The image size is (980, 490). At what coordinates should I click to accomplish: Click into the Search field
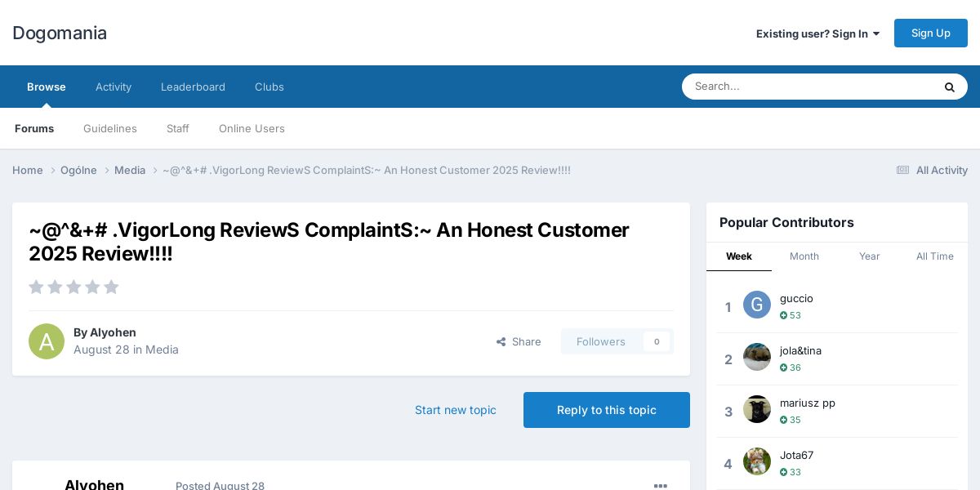click(x=808, y=87)
